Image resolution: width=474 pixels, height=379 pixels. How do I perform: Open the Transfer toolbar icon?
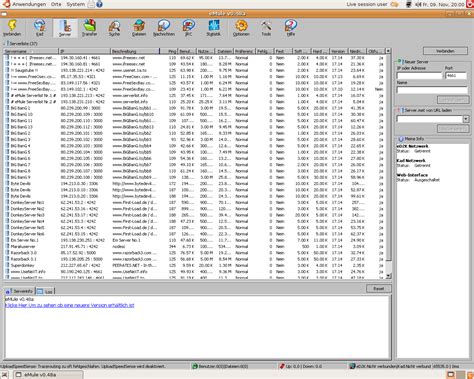click(x=89, y=28)
